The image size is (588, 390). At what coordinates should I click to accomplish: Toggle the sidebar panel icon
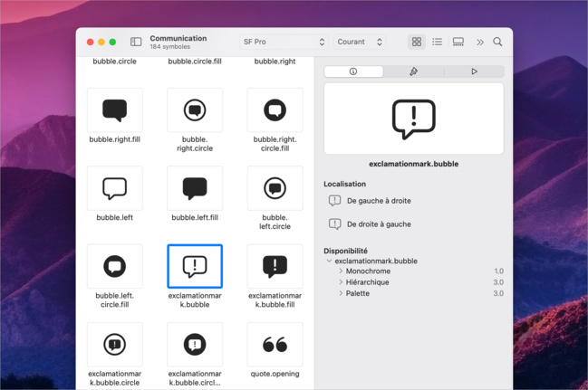point(136,42)
